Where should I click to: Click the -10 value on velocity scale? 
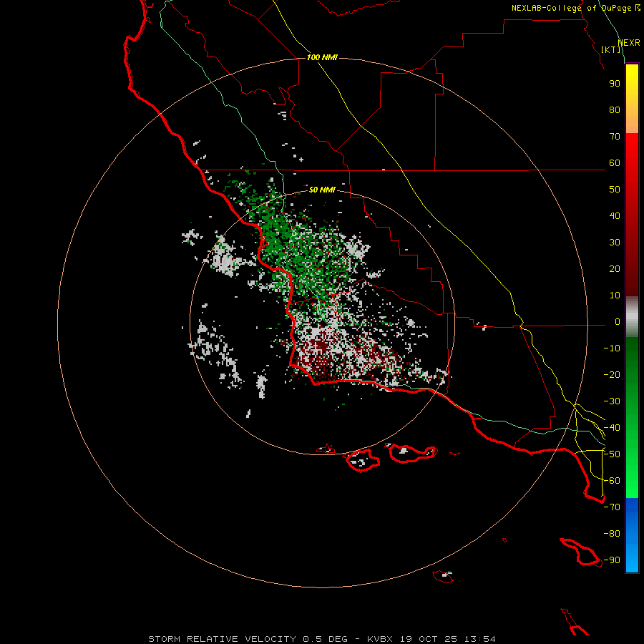point(612,348)
